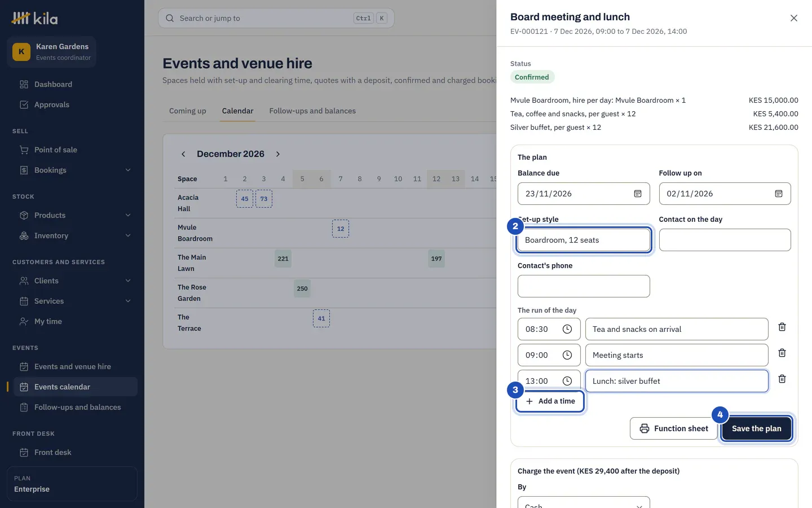
Task: Switch to the Coming up tab
Action: pyautogui.click(x=188, y=111)
